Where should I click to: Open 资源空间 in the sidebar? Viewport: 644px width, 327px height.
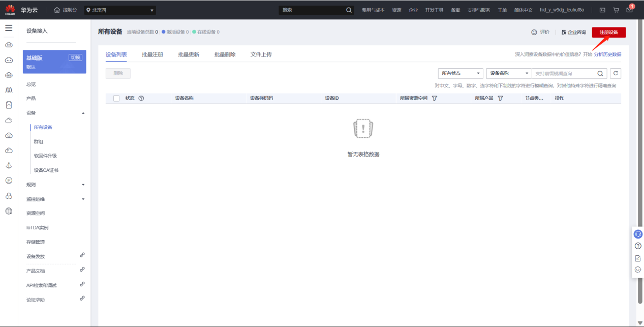(x=36, y=213)
